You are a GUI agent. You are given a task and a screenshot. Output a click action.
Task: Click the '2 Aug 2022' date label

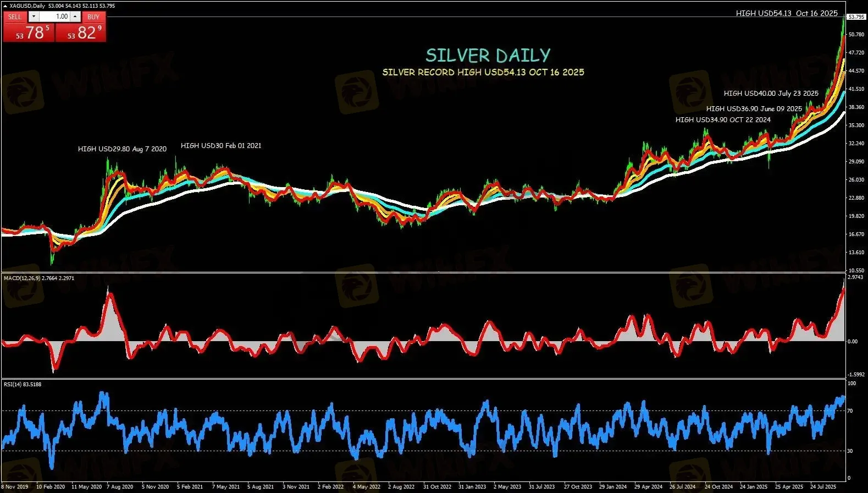[x=401, y=487]
